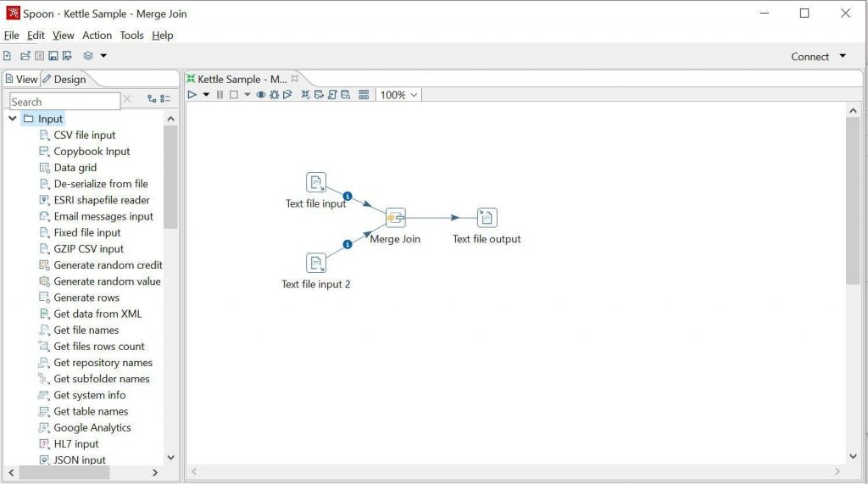
Task: Open a file via the folder icon
Action: [25, 55]
